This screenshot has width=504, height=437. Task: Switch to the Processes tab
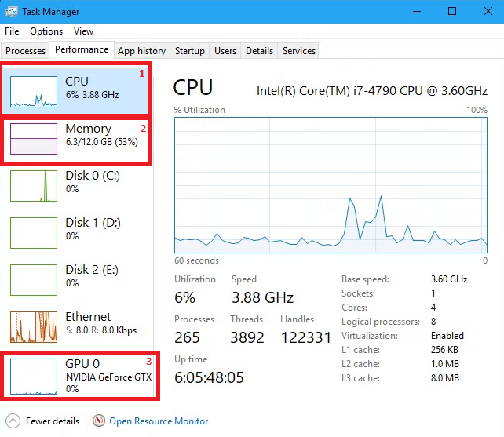coord(25,51)
